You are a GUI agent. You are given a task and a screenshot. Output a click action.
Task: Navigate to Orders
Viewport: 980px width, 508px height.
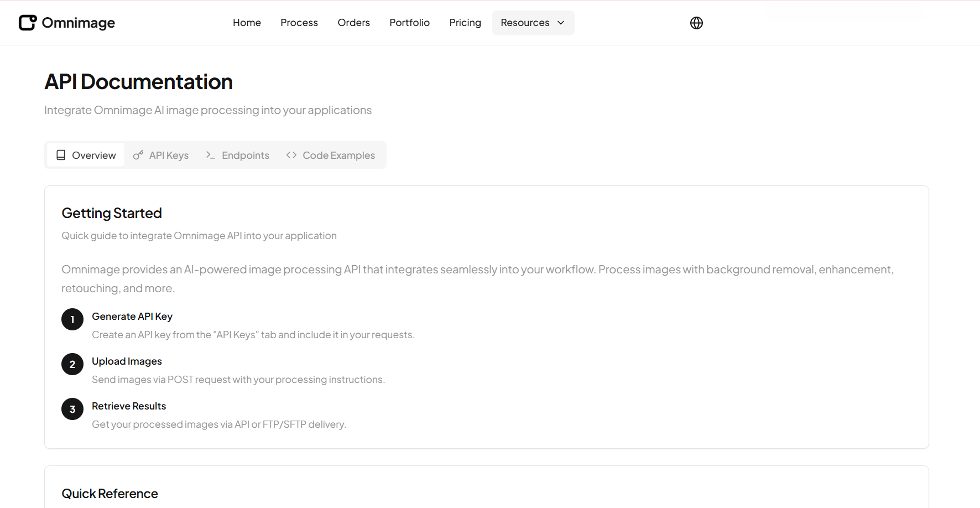353,23
